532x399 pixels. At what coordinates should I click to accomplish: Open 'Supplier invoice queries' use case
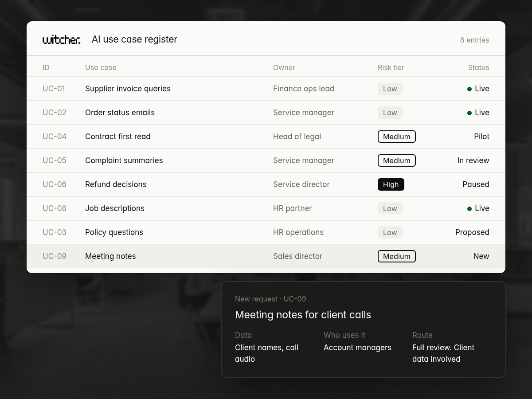pos(128,89)
